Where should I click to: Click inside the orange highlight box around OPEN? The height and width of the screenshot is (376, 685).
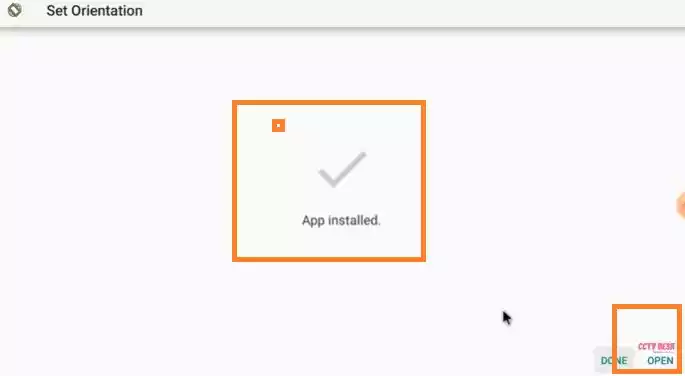click(x=647, y=339)
